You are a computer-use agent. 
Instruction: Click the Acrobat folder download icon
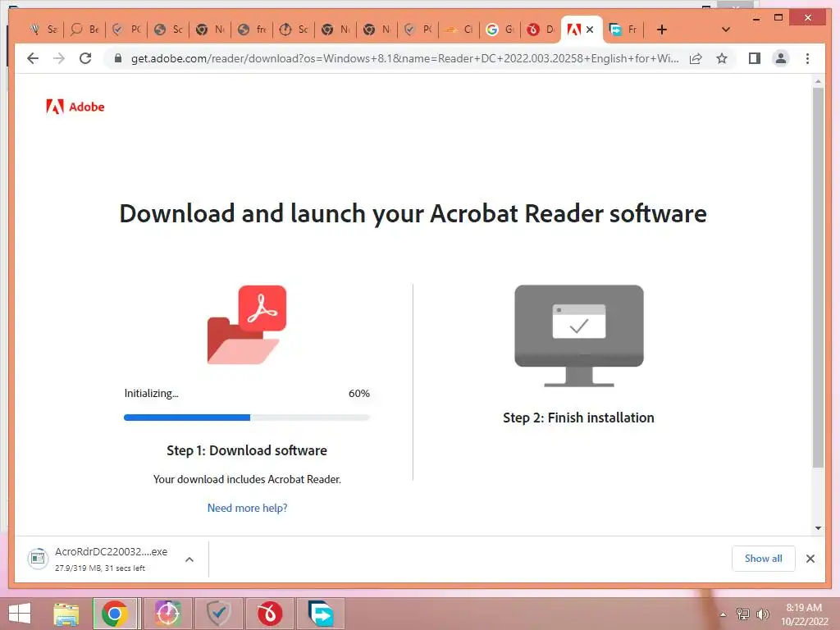[246, 325]
